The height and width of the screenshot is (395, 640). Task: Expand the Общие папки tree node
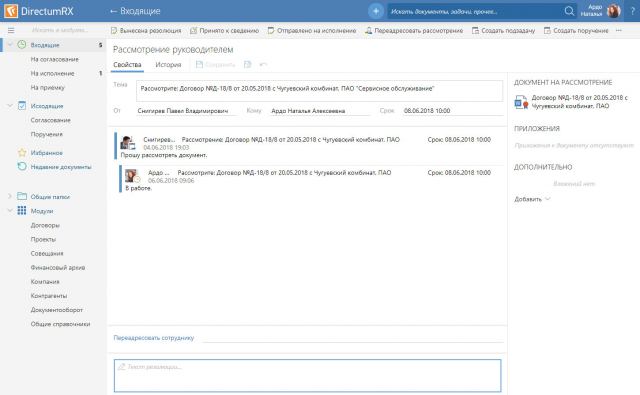pos(9,196)
